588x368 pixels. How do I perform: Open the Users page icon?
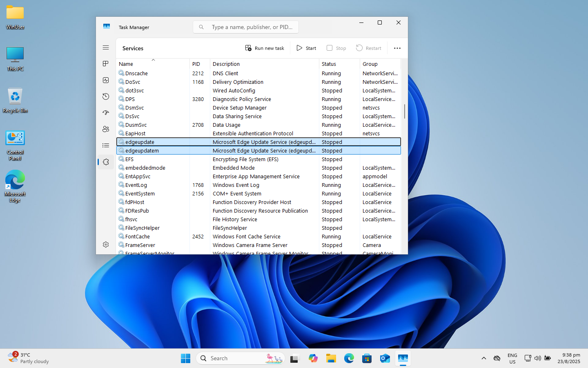pos(106,129)
